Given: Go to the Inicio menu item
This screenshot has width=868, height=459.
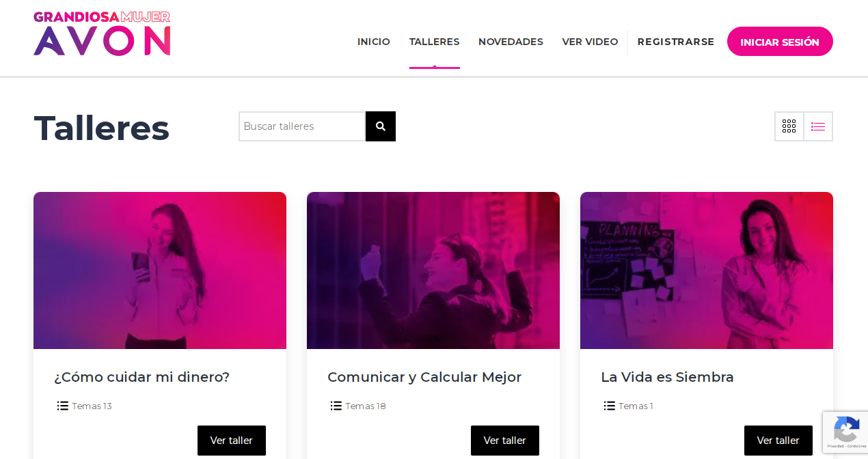Looking at the screenshot, I should pyautogui.click(x=374, y=42).
